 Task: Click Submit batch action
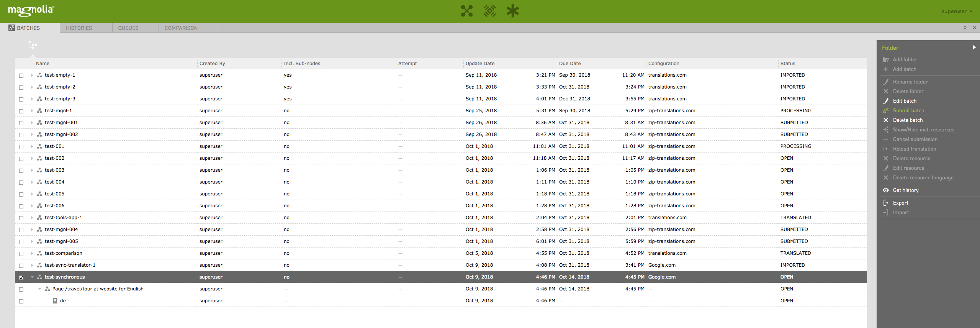click(x=908, y=111)
